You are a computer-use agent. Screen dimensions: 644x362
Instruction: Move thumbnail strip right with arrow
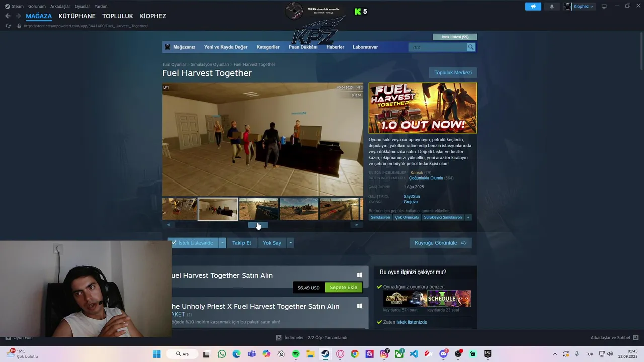coord(357,225)
